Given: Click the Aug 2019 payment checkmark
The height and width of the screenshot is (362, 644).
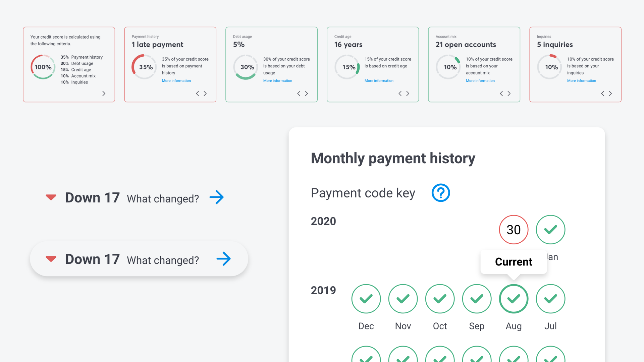Looking at the screenshot, I should click(x=514, y=299).
